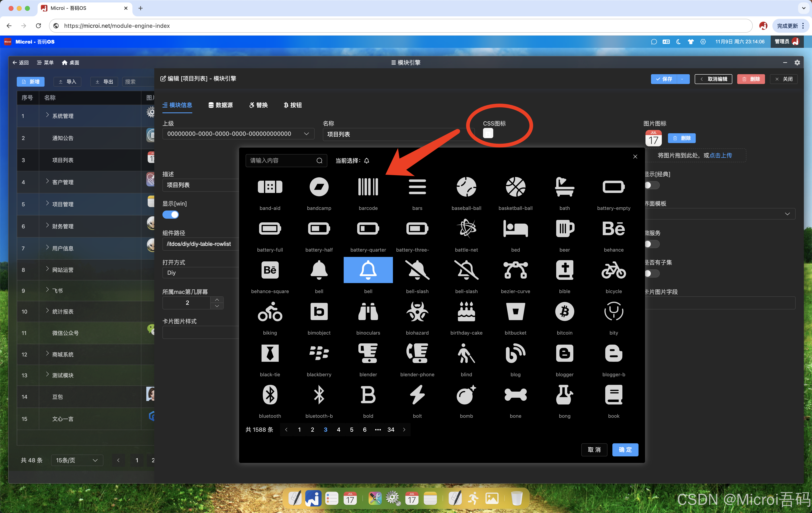Open the 15条/页 page size dropdown
The height and width of the screenshot is (513, 812).
click(77, 460)
